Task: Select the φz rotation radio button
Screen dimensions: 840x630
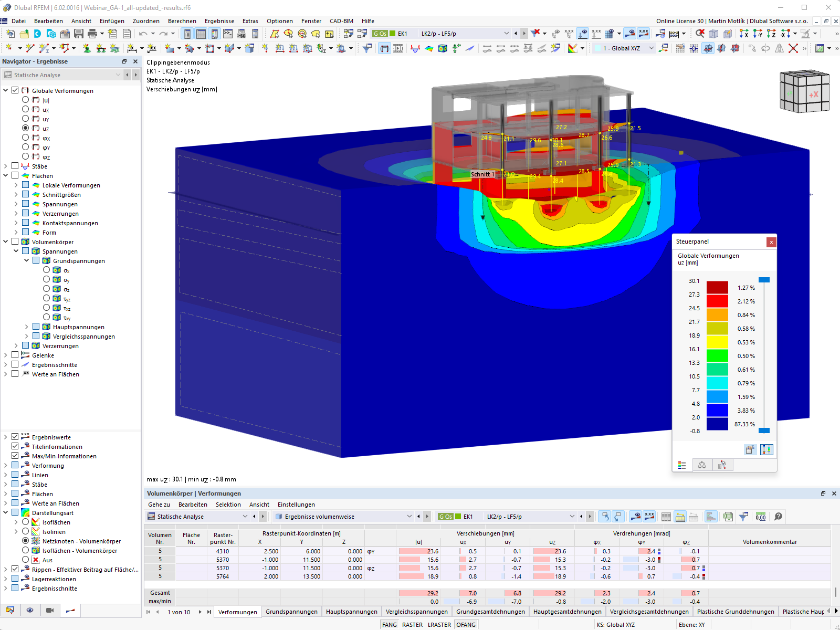Action: tap(25, 156)
